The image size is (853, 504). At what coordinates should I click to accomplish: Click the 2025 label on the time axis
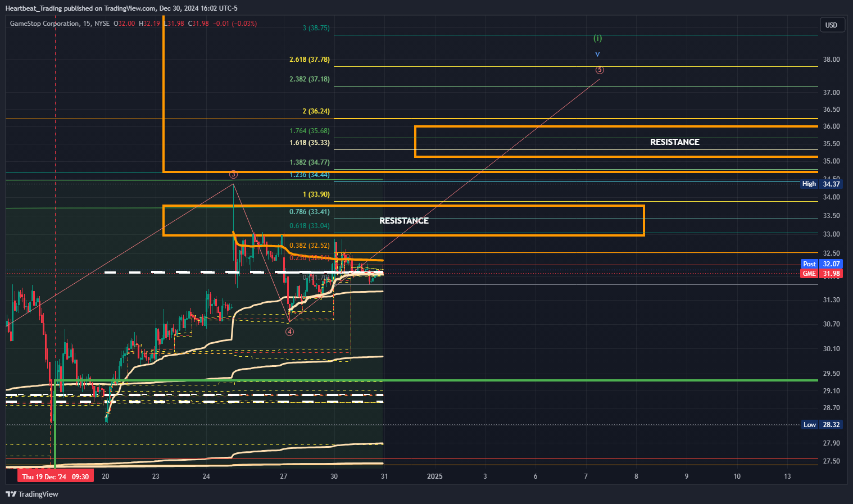point(435,476)
